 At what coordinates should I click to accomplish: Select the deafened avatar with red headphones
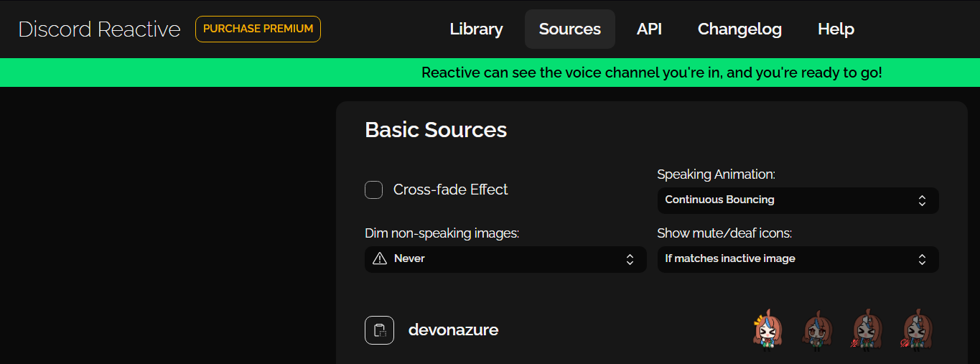pos(916,330)
